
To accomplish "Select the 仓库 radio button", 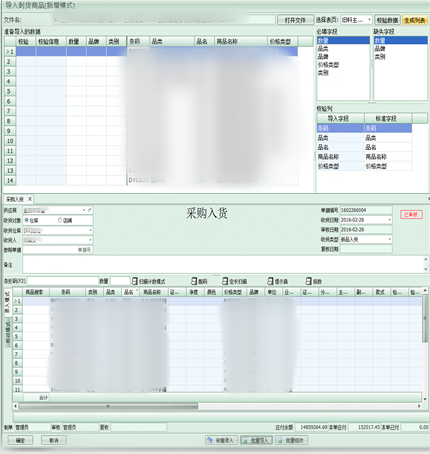I will pos(27,220).
